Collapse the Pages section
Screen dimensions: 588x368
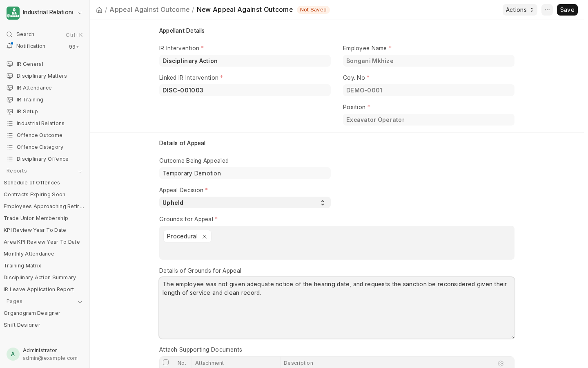(x=80, y=302)
